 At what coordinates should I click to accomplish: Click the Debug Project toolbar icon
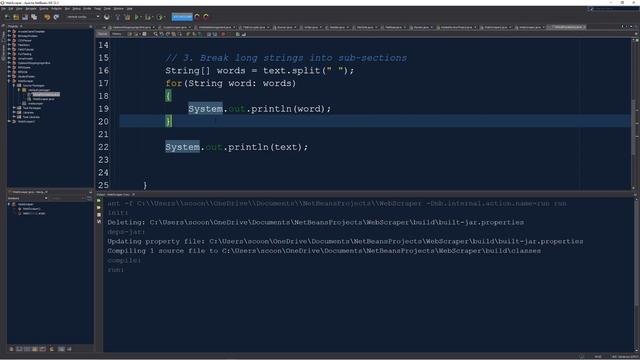pyautogui.click(x=148, y=17)
